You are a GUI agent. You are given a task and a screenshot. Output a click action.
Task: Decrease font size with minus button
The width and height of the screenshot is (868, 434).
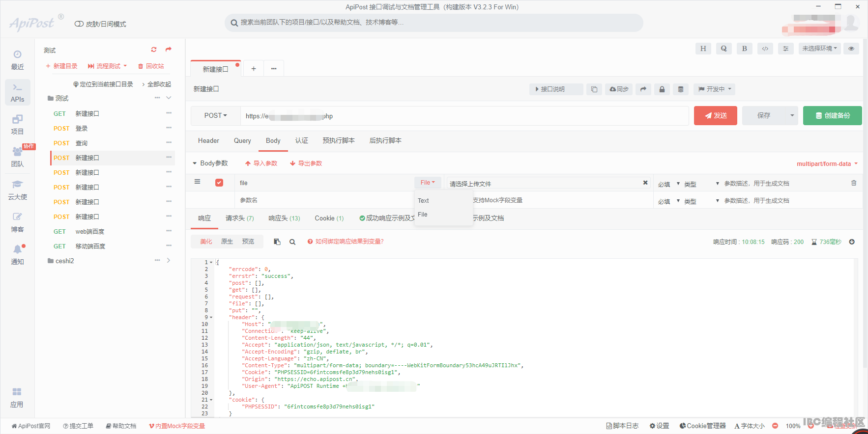click(x=775, y=426)
